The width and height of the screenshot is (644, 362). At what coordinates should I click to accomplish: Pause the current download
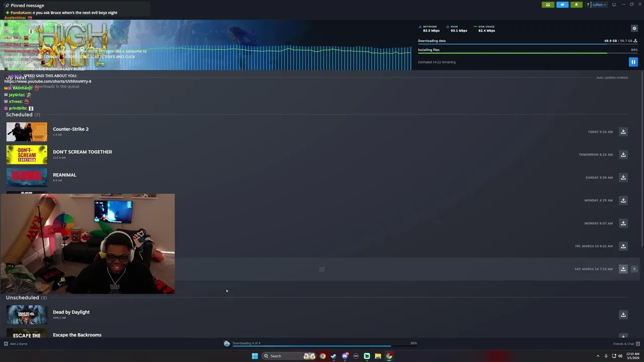coord(633,62)
